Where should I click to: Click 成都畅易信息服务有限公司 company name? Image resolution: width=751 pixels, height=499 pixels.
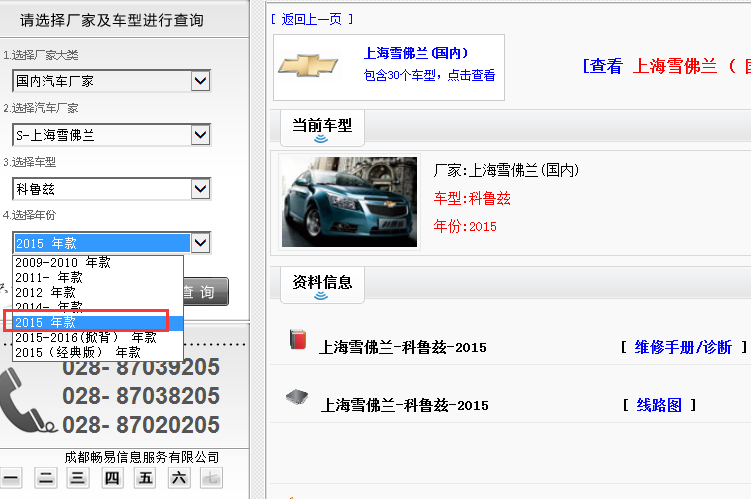tap(142, 457)
